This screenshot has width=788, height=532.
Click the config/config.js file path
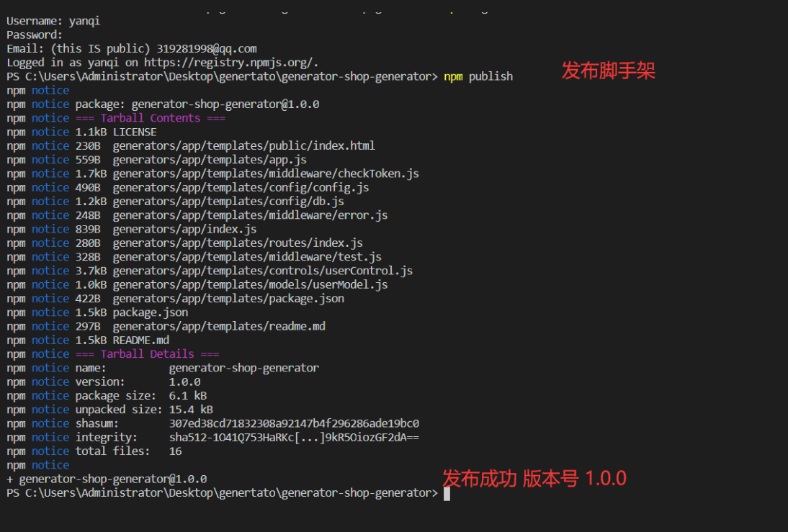coord(241,188)
